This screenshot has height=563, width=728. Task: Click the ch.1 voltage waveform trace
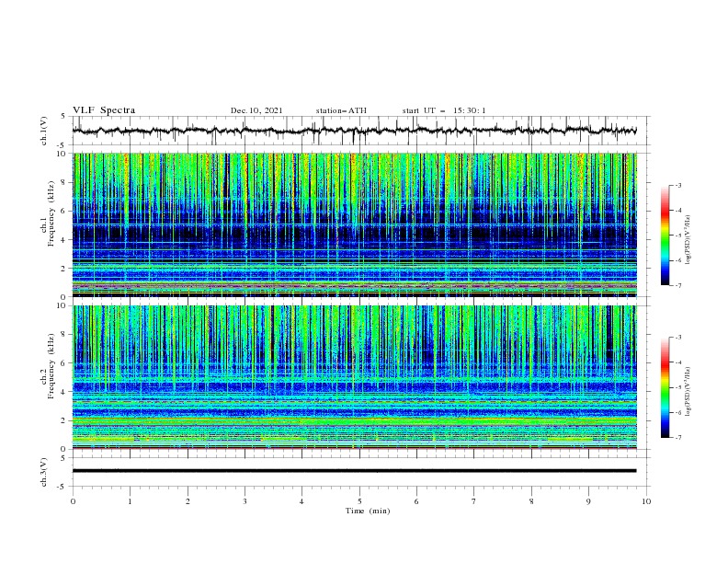(354, 131)
